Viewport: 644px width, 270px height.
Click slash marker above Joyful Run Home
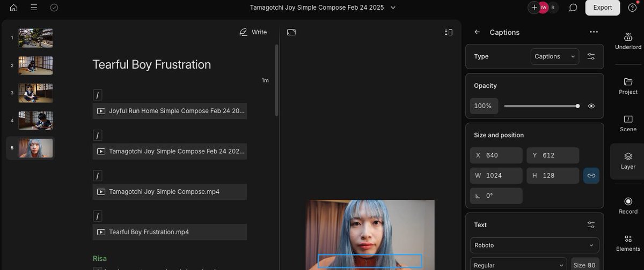point(98,95)
